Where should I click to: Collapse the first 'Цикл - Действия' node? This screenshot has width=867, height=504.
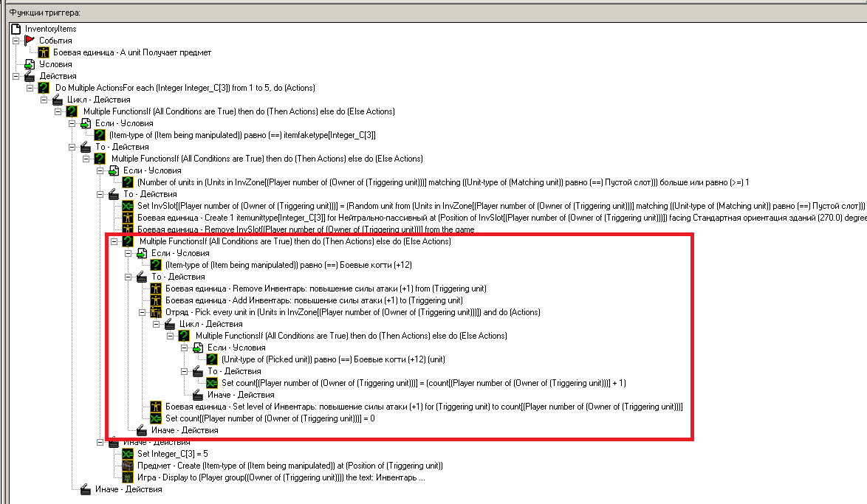(x=44, y=100)
